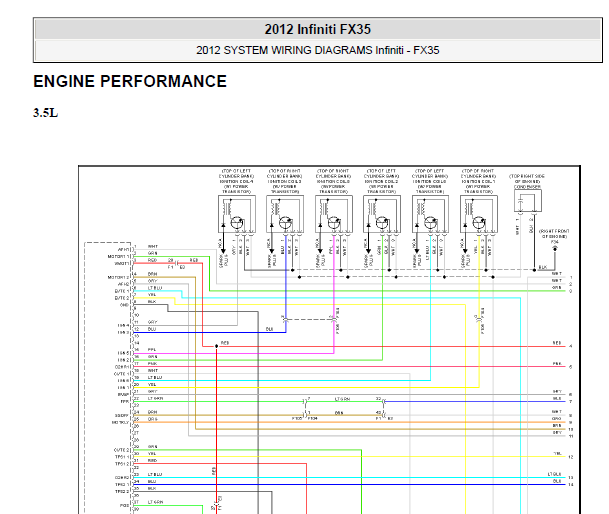609x514 pixels.
Task: Click the AFH2 terminal label
Action: pos(123,284)
